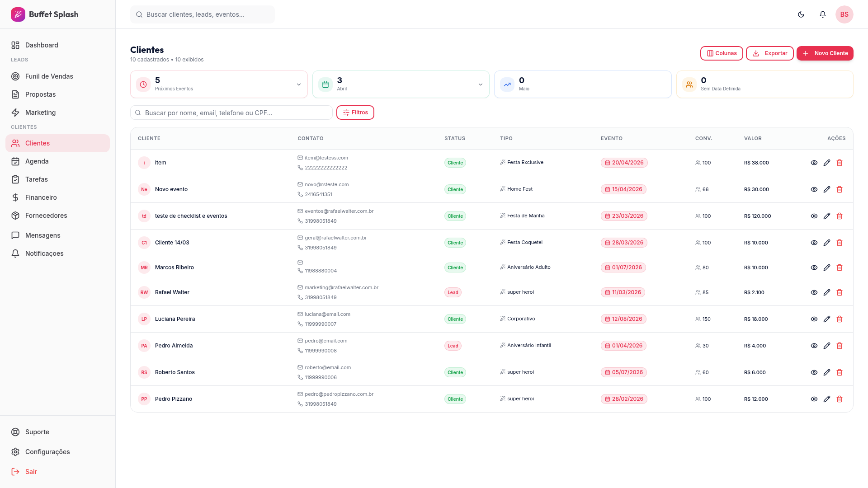Navigate to Financeiro
The height and width of the screenshot is (488, 868).
point(57,197)
